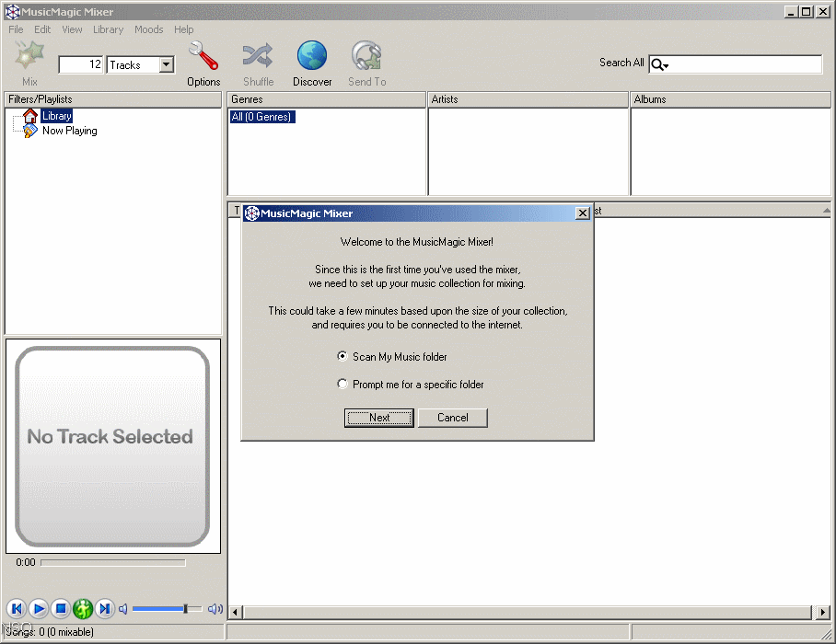This screenshot has width=836, height=644.
Task: Stop playback with Stop button
Action: point(61,608)
